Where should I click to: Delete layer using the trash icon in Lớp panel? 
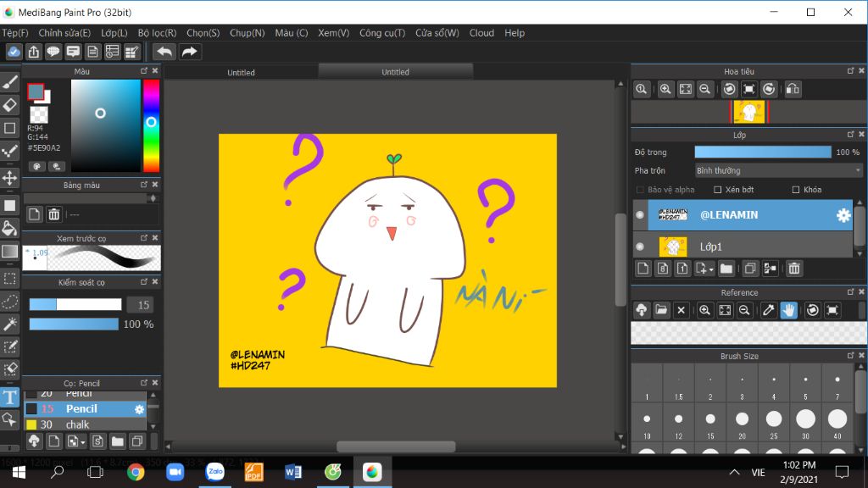[794, 269]
